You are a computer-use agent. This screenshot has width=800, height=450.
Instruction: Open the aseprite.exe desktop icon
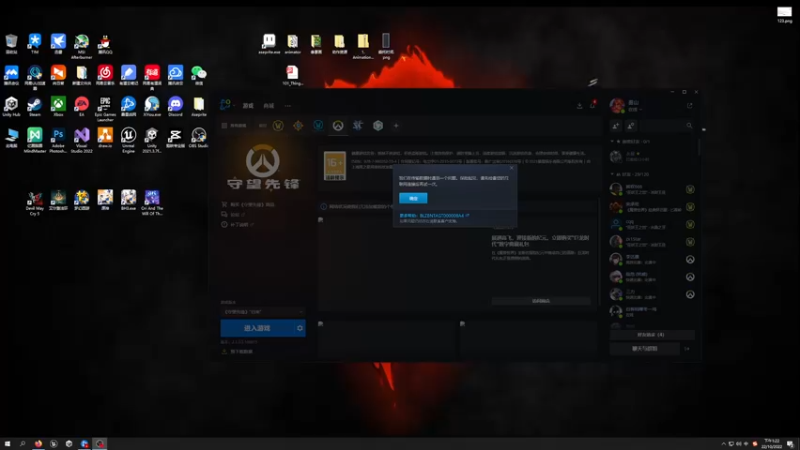click(x=269, y=43)
